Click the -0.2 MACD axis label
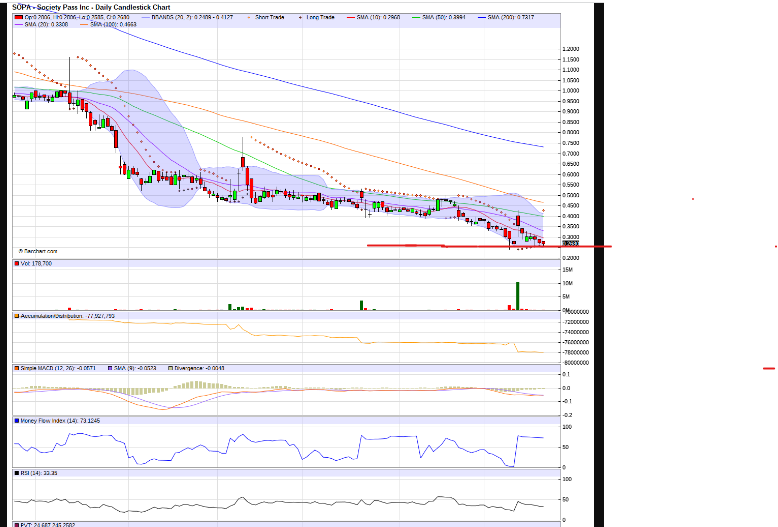Viewport: 778px width, 527px height. (567, 415)
